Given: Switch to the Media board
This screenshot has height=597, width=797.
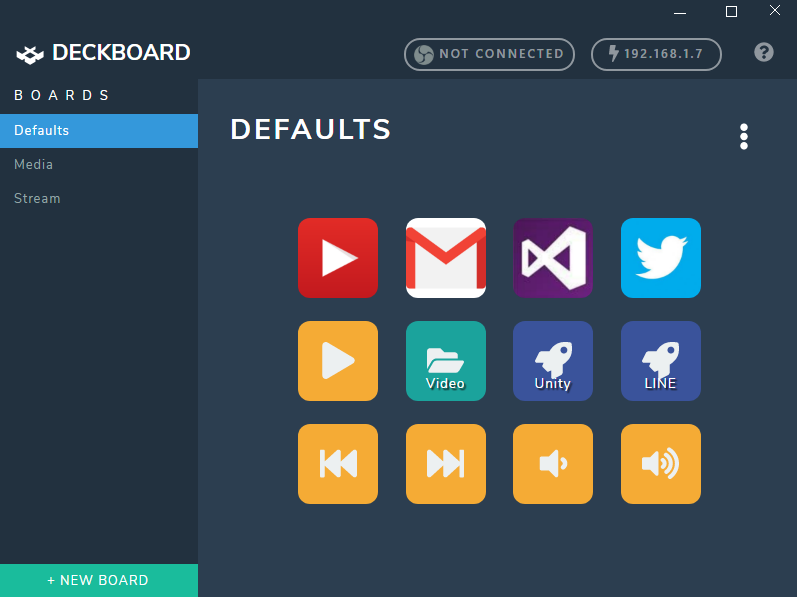Looking at the screenshot, I should [x=99, y=165].
